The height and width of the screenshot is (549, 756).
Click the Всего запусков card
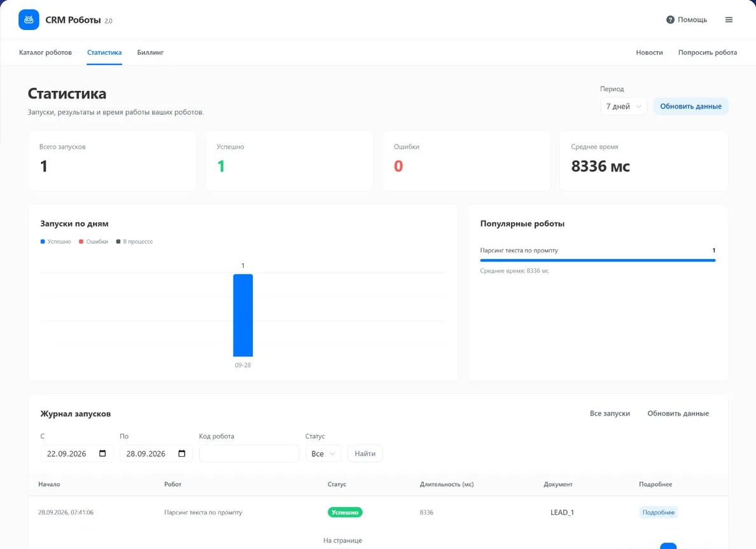pyautogui.click(x=113, y=161)
